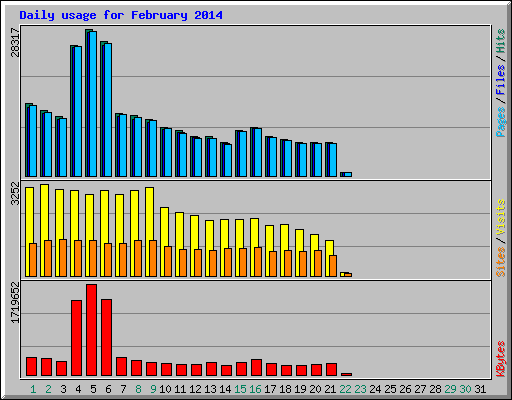Click day 16 on the x-axis
Image resolution: width=512 pixels, height=400 pixels.
tap(255, 389)
